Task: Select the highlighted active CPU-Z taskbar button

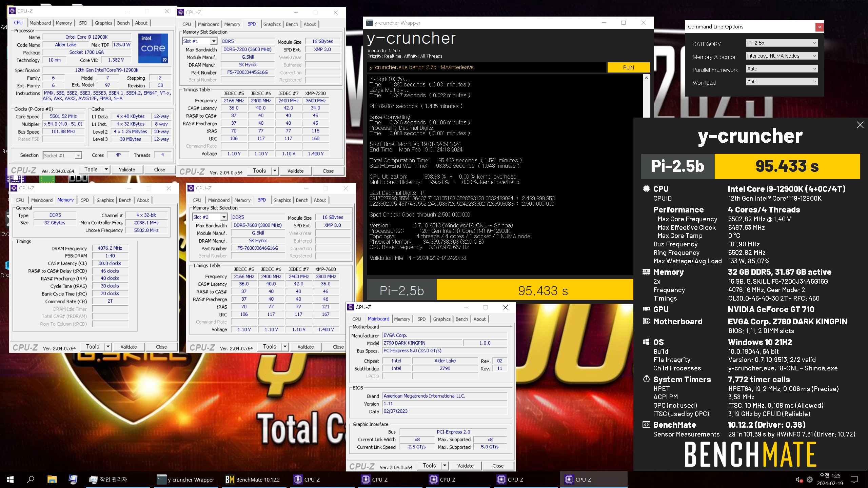Action: (x=593, y=480)
